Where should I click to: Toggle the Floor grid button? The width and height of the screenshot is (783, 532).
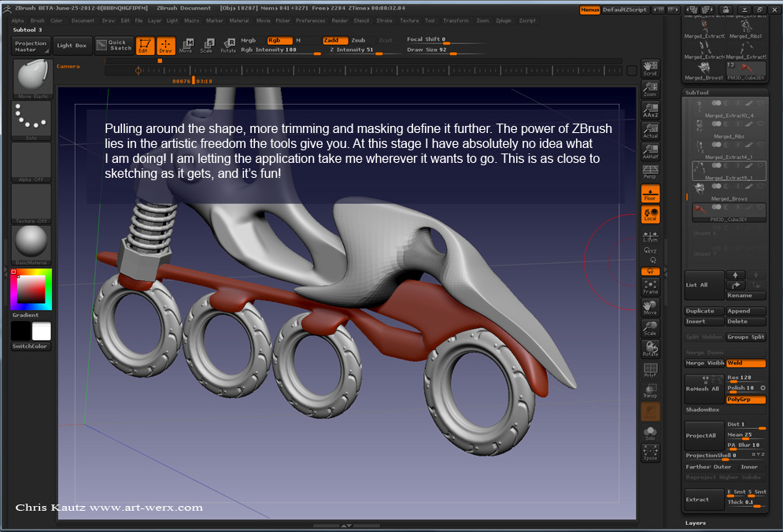(650, 194)
